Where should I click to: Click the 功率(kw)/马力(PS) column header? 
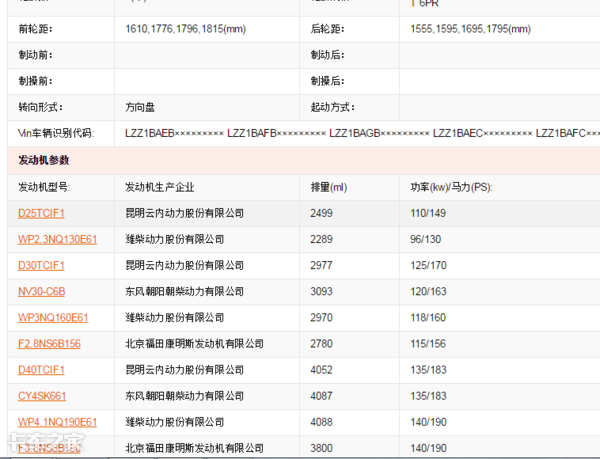click(451, 187)
